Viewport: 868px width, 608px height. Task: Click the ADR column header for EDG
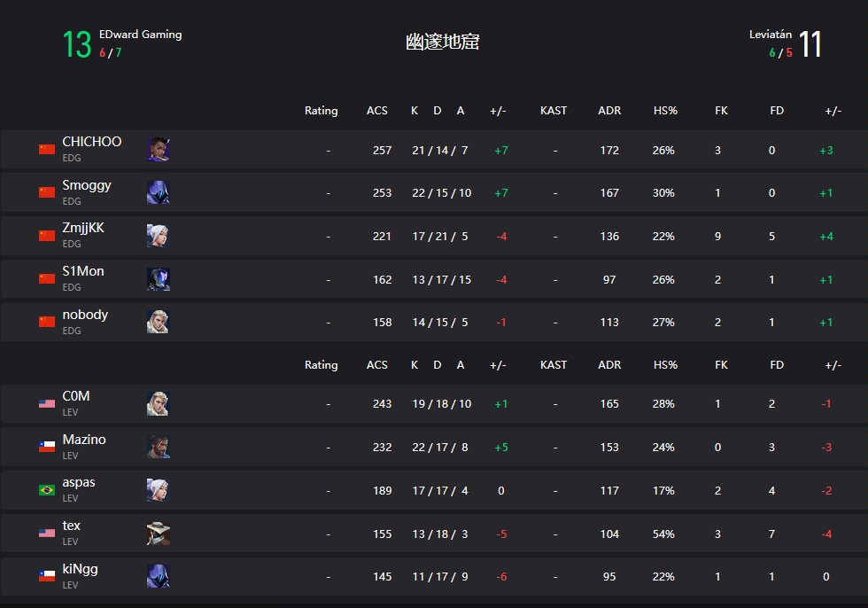609,111
